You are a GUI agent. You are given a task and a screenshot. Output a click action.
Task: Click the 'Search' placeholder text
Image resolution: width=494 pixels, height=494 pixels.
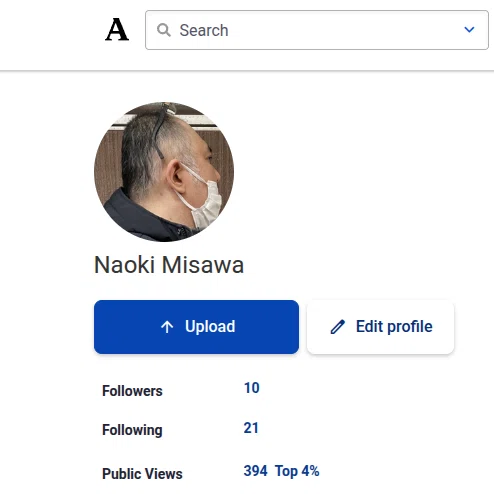pyautogui.click(x=204, y=30)
